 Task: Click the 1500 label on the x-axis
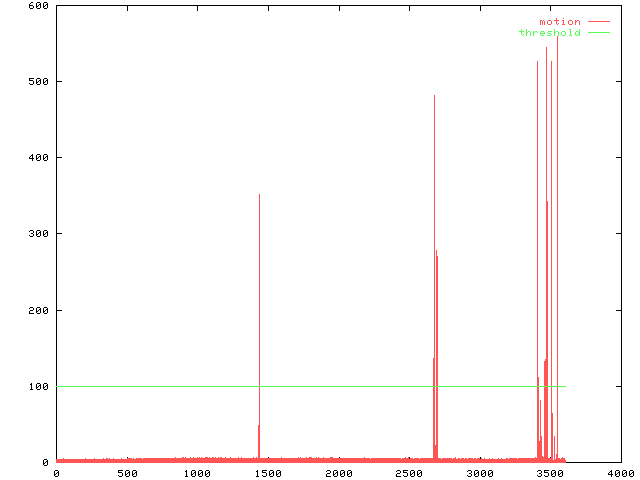tap(268, 473)
